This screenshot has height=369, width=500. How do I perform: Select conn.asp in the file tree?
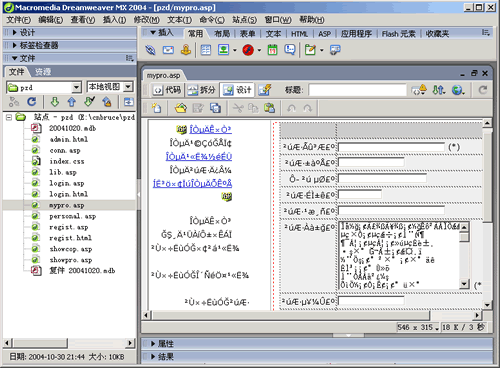(65, 150)
